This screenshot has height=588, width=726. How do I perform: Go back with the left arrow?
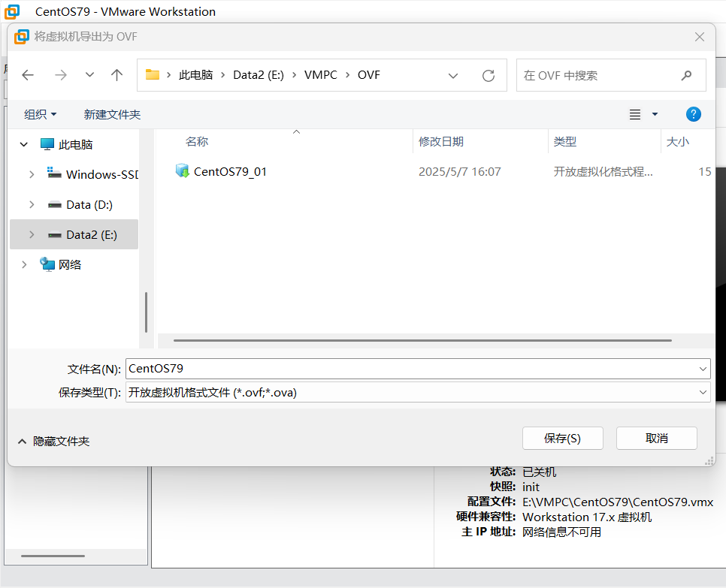pyautogui.click(x=29, y=75)
